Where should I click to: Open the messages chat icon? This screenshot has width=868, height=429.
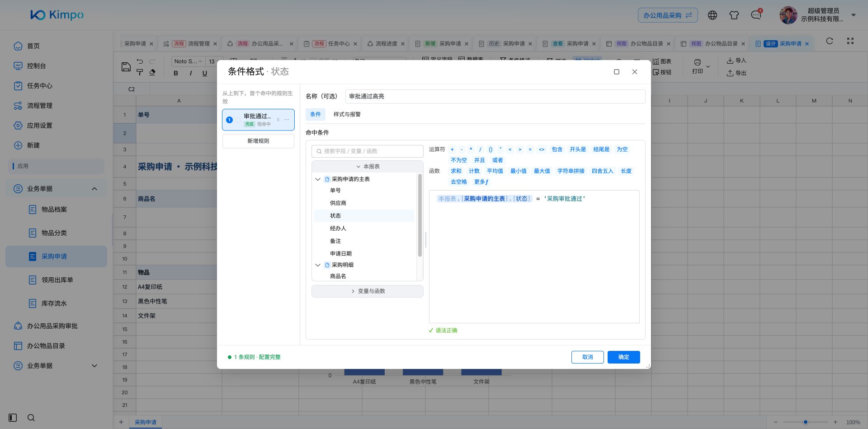tap(756, 15)
